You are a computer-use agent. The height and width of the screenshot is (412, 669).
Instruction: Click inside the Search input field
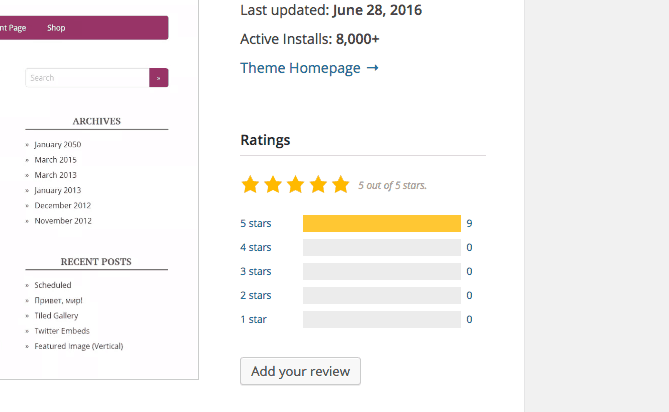pyautogui.click(x=86, y=78)
